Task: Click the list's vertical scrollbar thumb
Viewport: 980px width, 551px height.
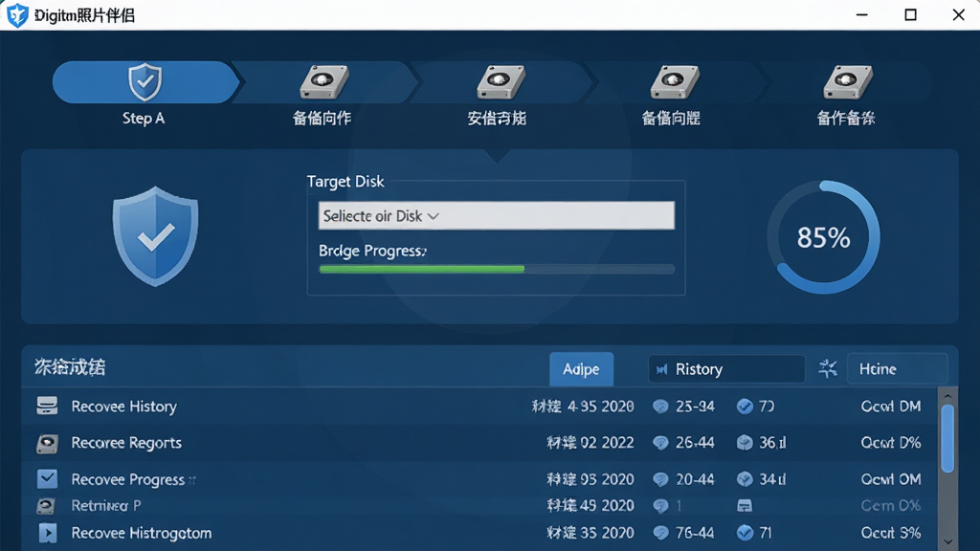Action: pos(947,438)
